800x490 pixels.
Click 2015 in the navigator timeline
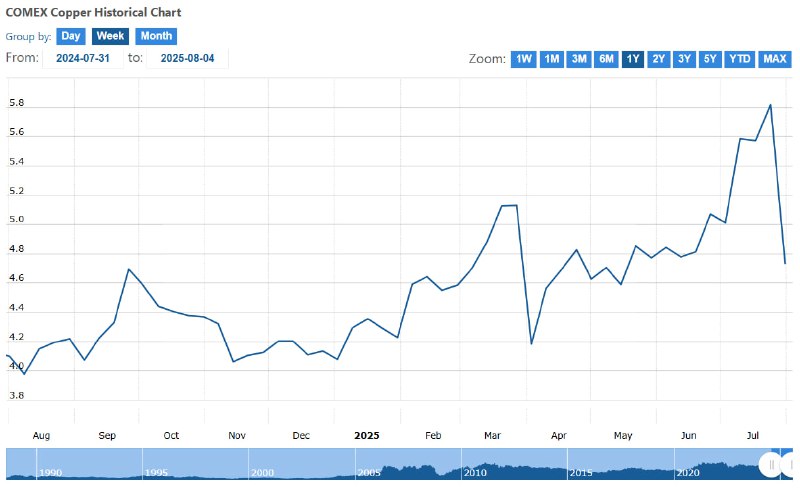point(581,473)
